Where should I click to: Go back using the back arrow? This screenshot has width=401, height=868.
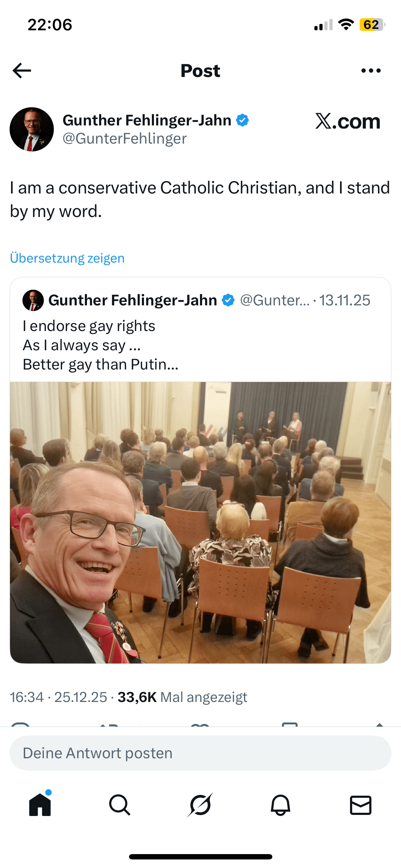tap(22, 71)
